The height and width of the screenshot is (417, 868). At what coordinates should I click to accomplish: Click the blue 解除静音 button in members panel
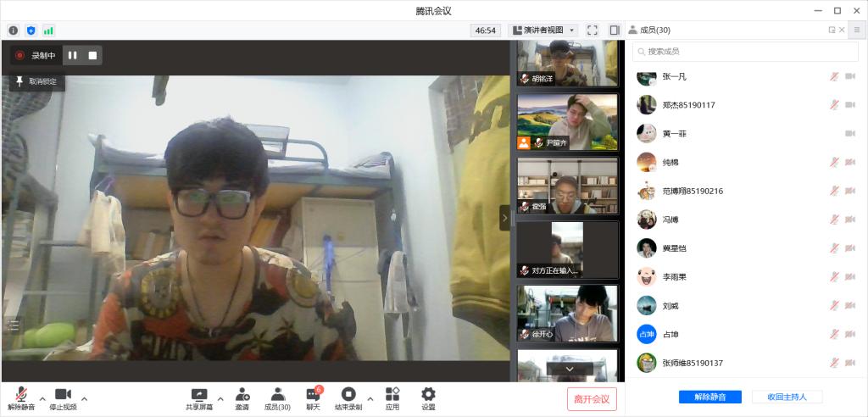click(x=709, y=397)
